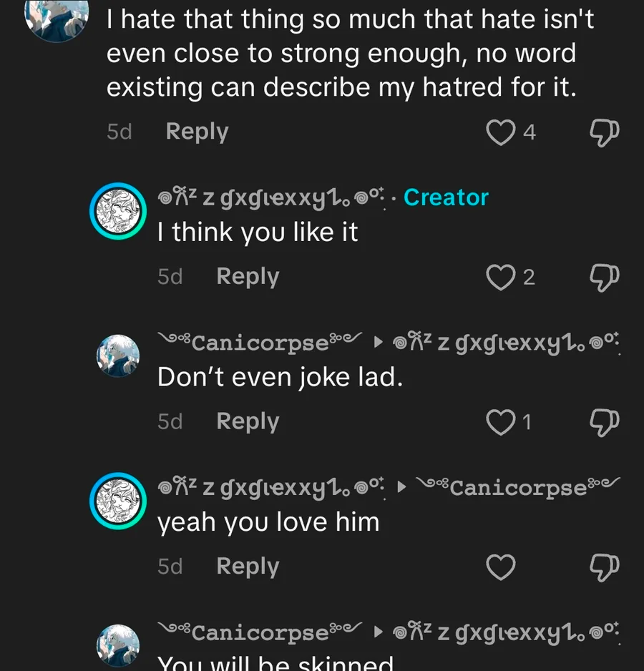Open creator avatar beside "I think you like it"
The height and width of the screenshot is (671, 644).
click(117, 212)
